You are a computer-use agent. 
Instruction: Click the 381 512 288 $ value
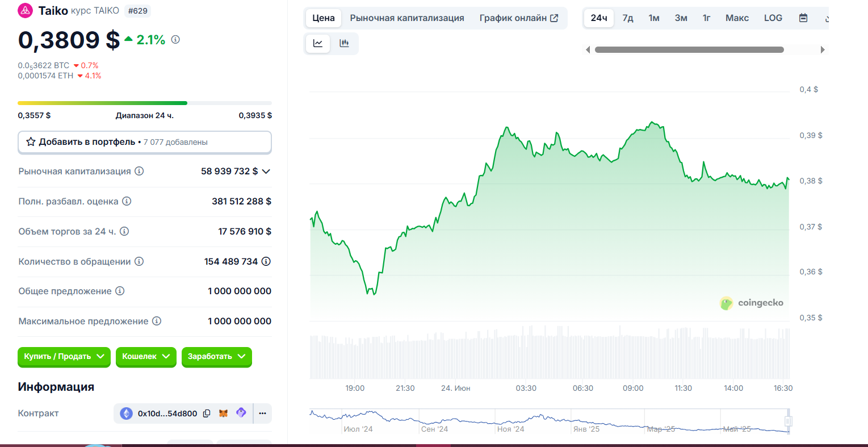coord(241,201)
